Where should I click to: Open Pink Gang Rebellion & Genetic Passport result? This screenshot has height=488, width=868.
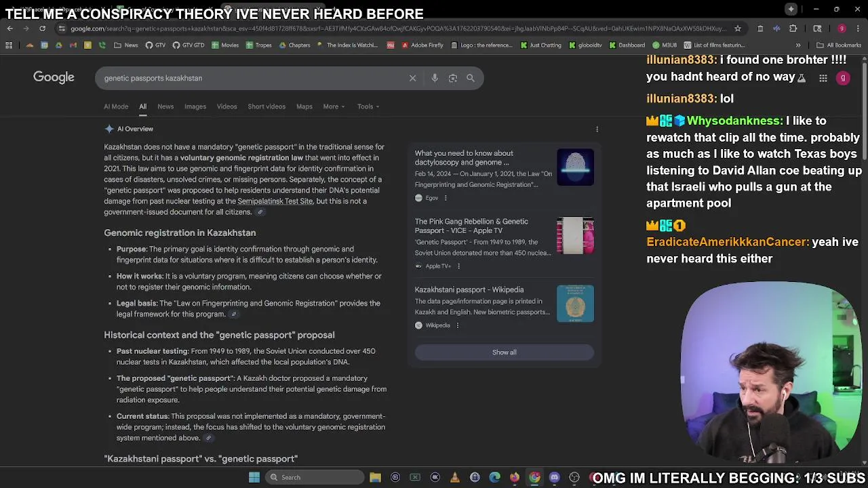pos(471,226)
